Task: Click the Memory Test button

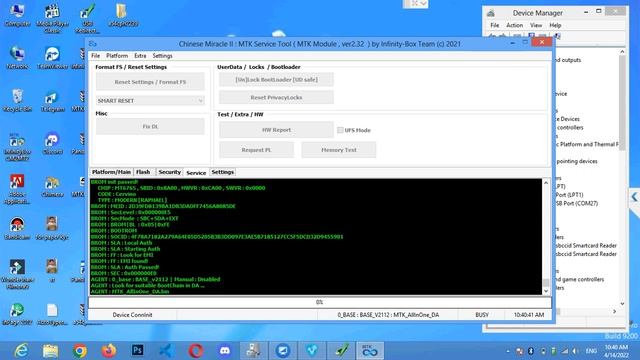Action: [x=339, y=150]
